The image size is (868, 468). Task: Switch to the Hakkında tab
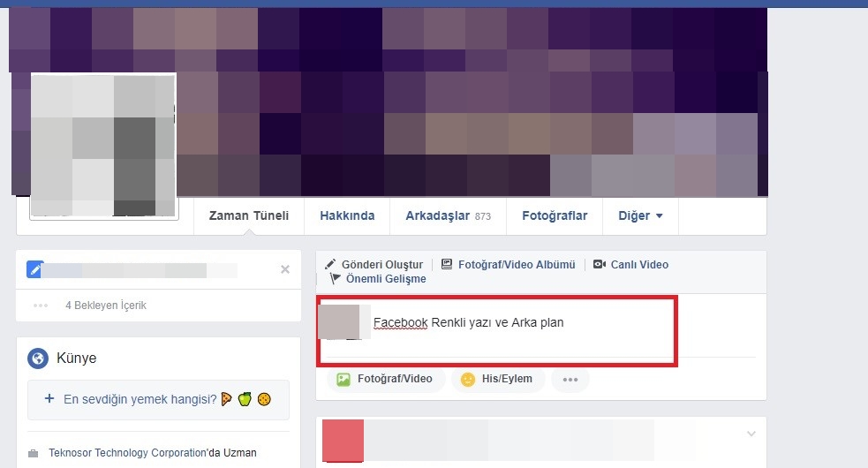click(347, 216)
